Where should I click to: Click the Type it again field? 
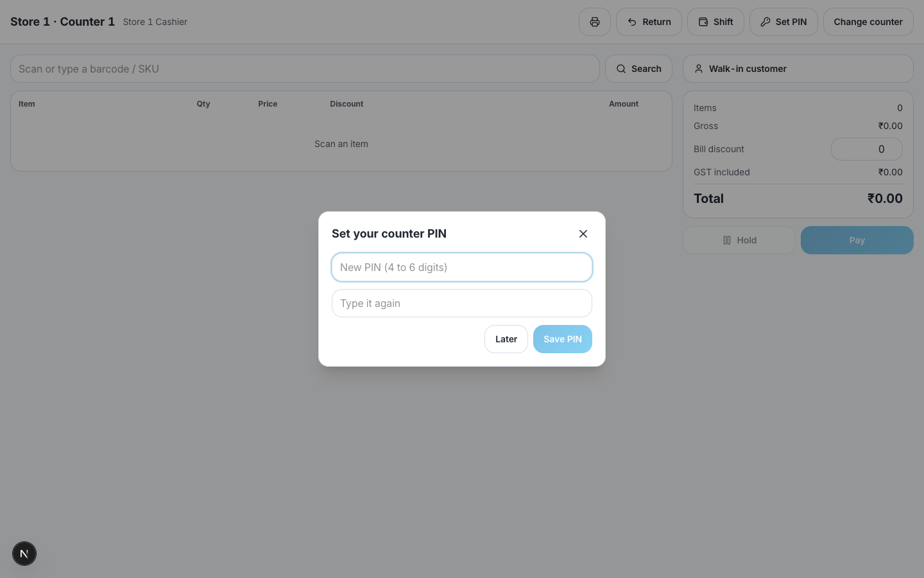pyautogui.click(x=462, y=303)
